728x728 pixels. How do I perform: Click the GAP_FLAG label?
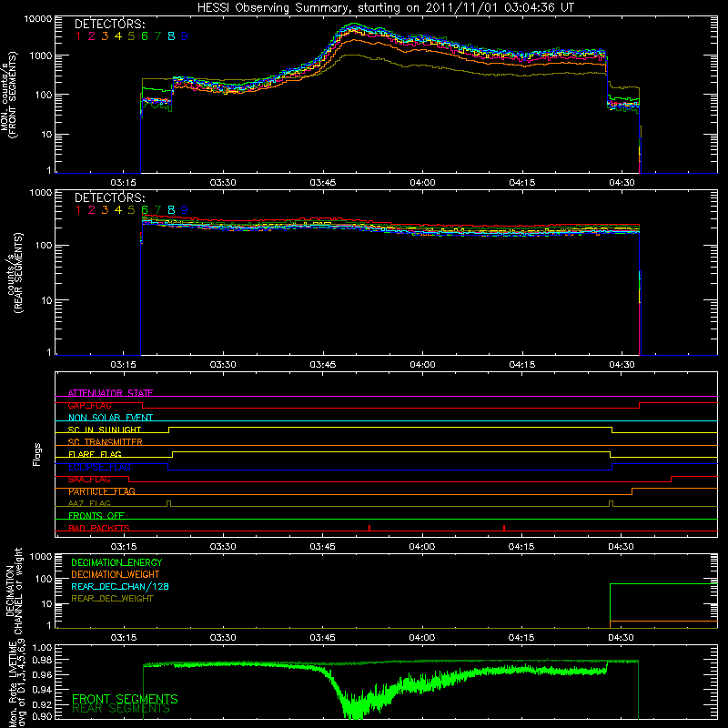(89, 405)
